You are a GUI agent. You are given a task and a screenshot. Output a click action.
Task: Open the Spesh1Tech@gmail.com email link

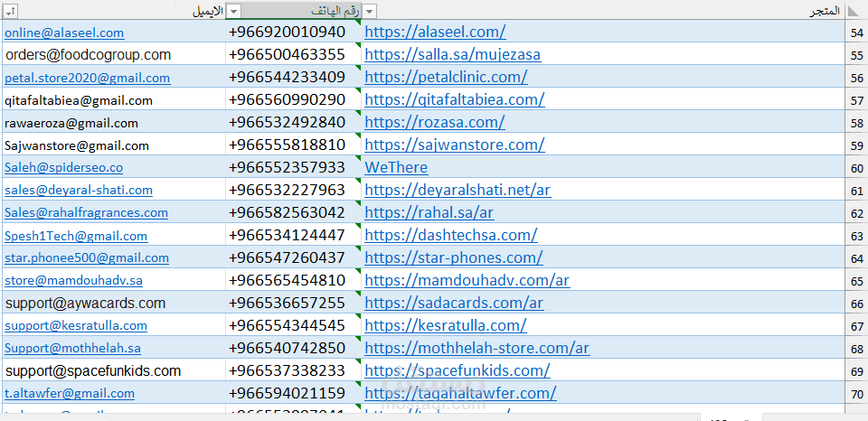76,236
